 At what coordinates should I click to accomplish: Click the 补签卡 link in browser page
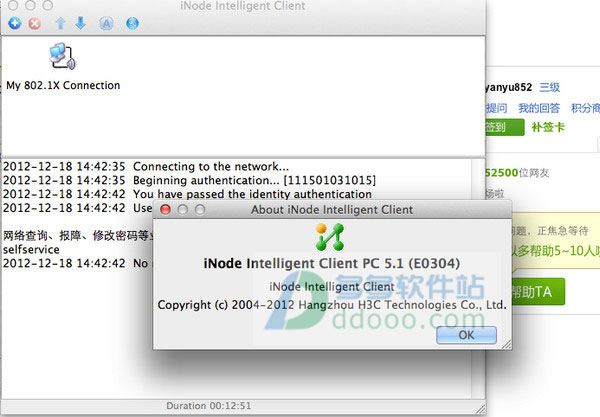click(548, 127)
